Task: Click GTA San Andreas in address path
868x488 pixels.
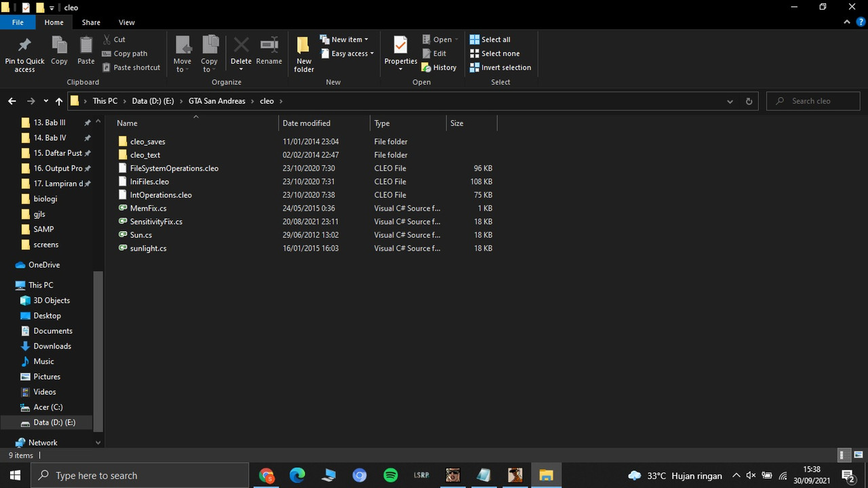Action: pyautogui.click(x=217, y=101)
